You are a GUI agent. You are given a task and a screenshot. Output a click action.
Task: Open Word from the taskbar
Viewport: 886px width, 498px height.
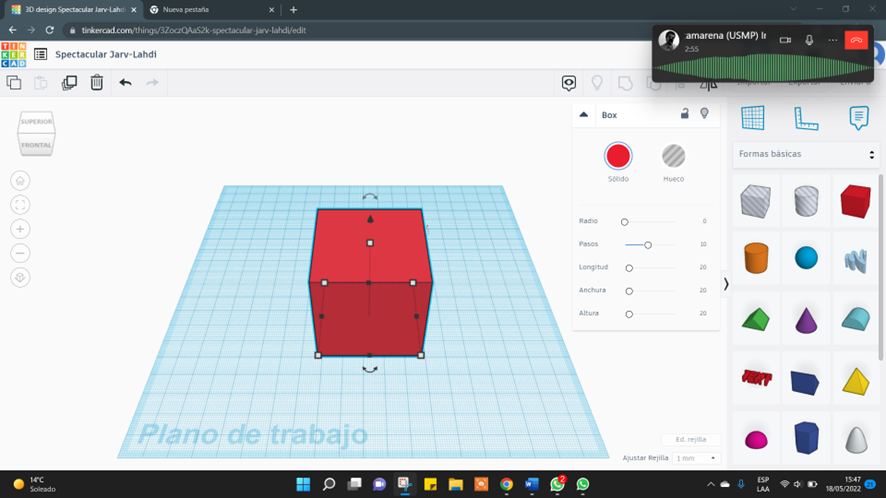(532, 484)
